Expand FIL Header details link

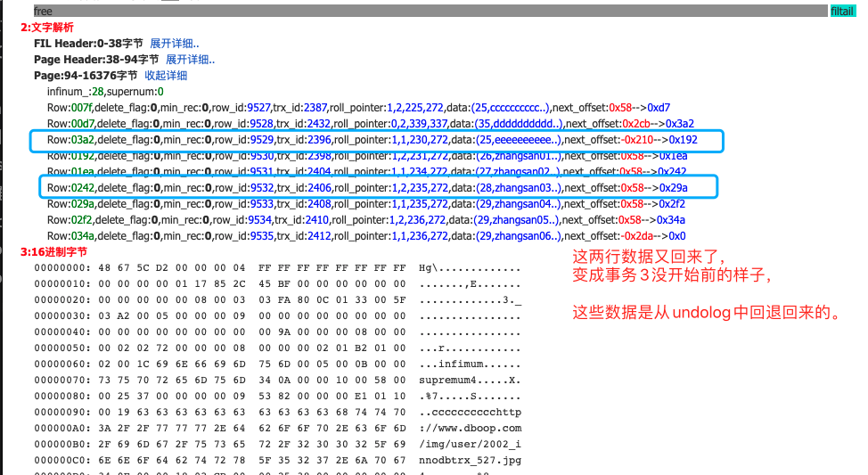pyautogui.click(x=175, y=43)
